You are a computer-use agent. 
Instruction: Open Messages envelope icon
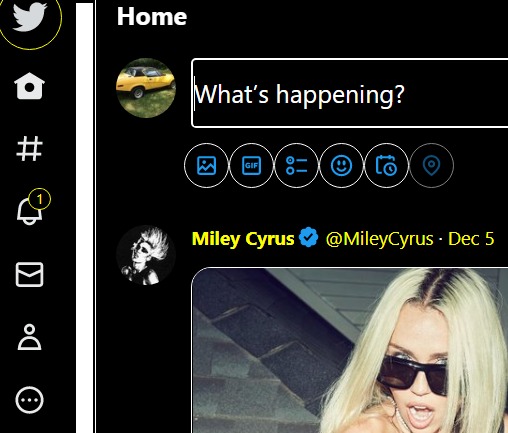click(29, 274)
